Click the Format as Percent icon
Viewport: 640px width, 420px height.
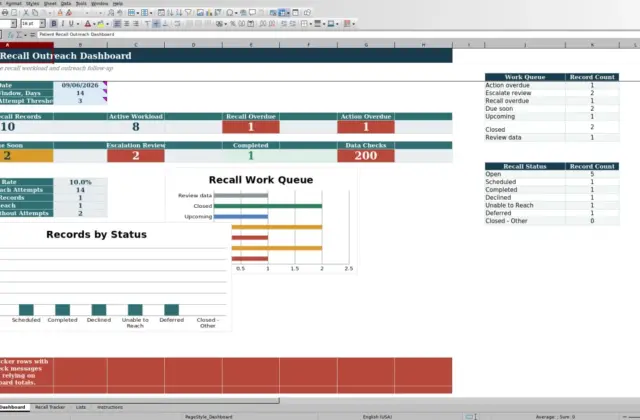pyautogui.click(x=233, y=24)
